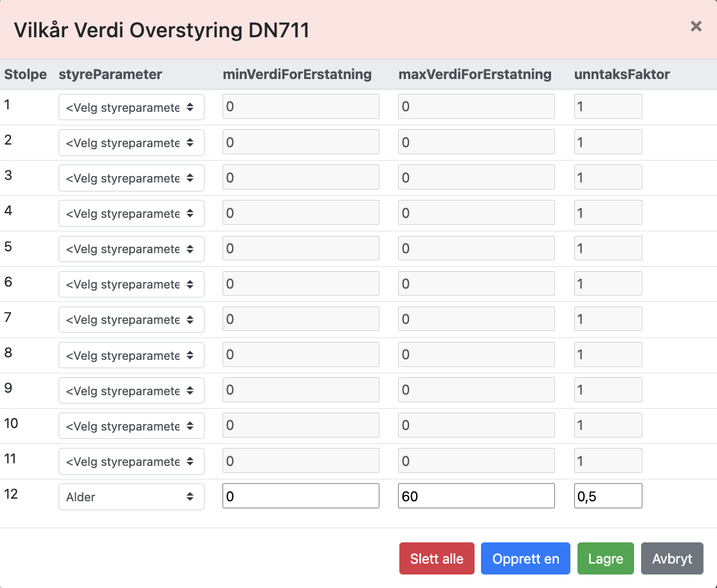Click the unntaksFaktor input in row 6

(608, 284)
